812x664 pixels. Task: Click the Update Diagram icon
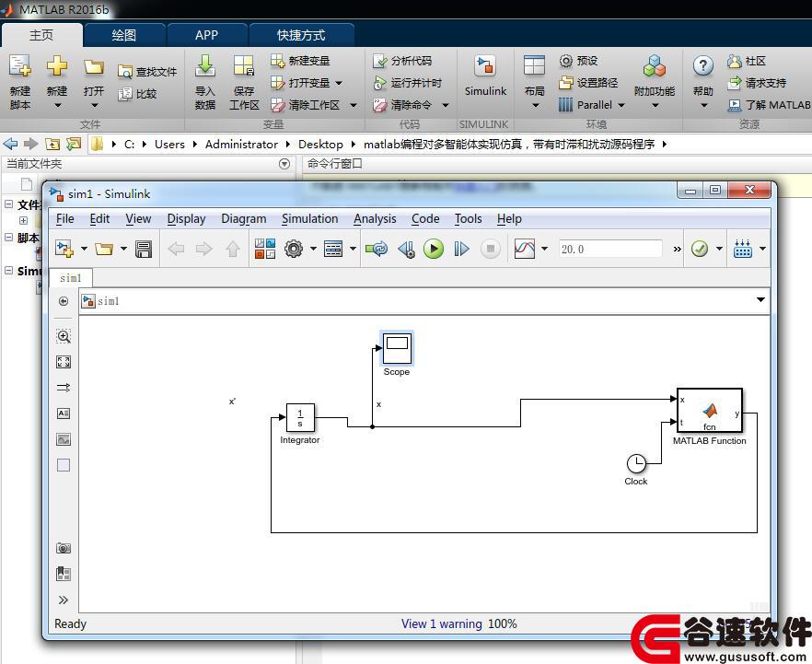(376, 250)
